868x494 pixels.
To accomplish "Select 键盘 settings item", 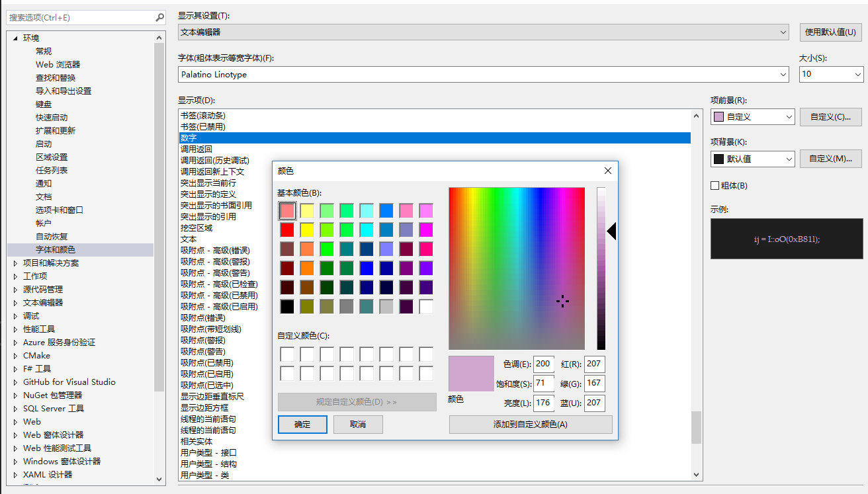I will [x=44, y=104].
